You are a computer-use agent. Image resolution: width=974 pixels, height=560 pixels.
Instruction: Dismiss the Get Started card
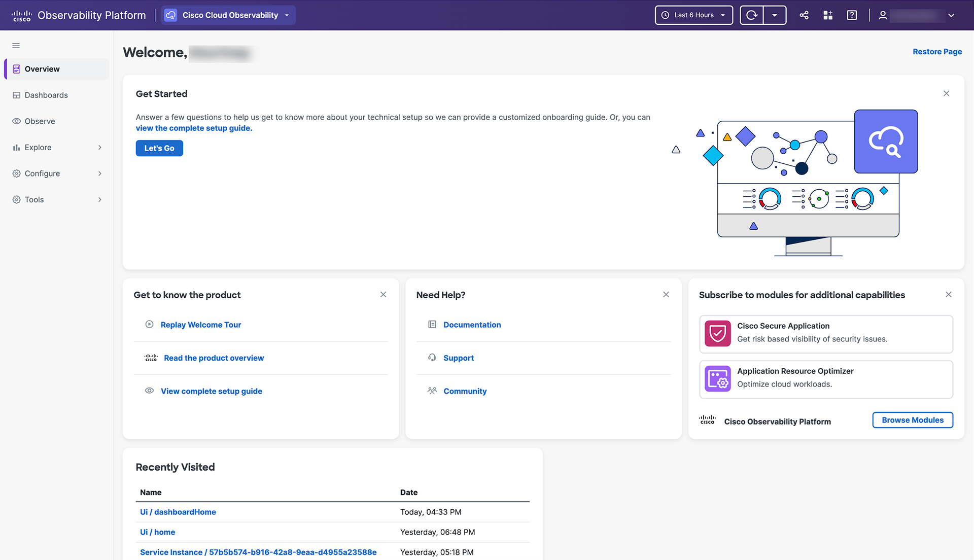point(946,93)
